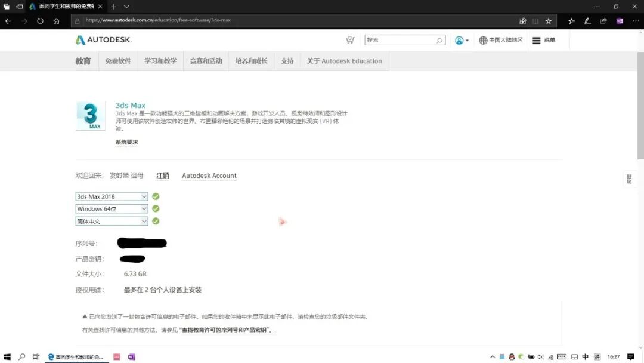The image size is (644, 363).
Task: Open the Windows Start menu
Action: (7, 357)
